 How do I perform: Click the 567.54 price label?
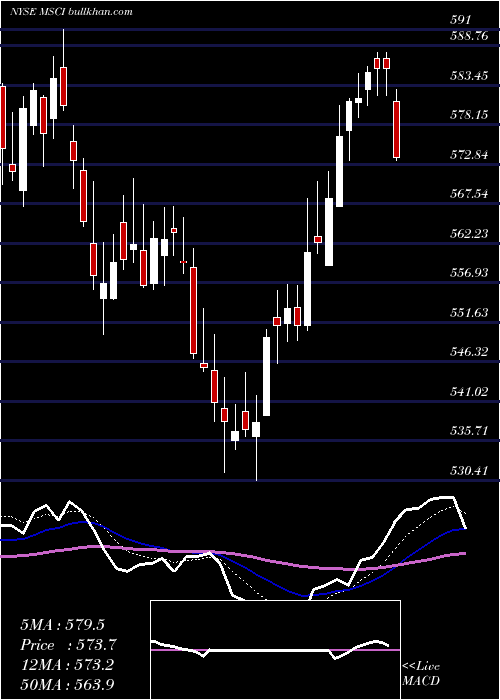pos(469,194)
